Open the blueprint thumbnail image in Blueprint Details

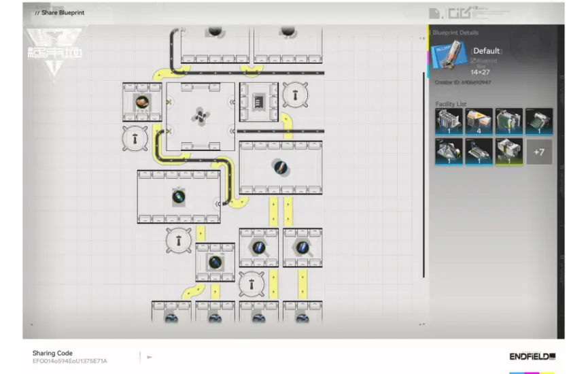450,56
